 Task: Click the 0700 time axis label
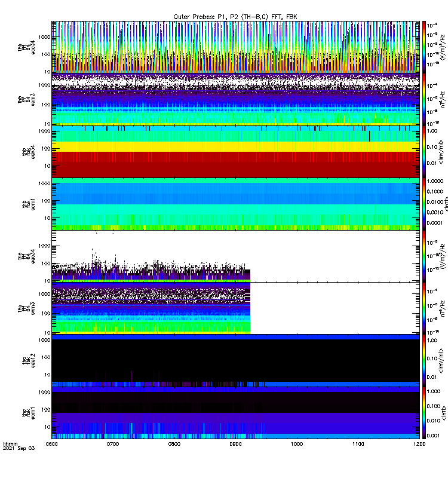click(x=113, y=444)
